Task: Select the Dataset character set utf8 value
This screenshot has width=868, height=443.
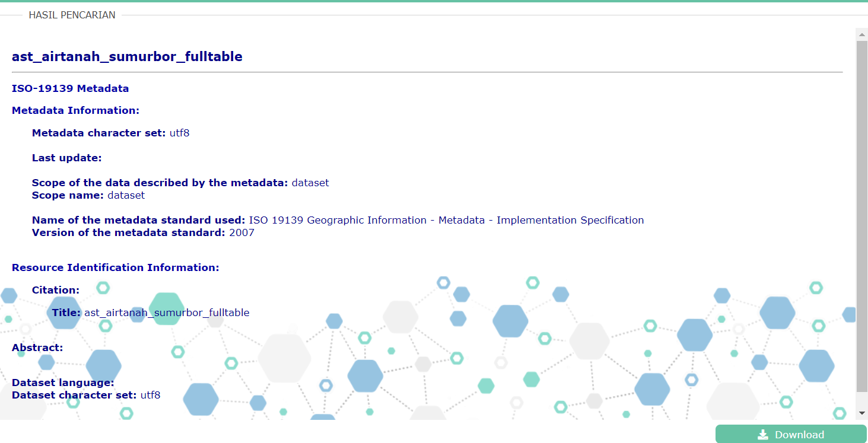Action: pos(150,395)
